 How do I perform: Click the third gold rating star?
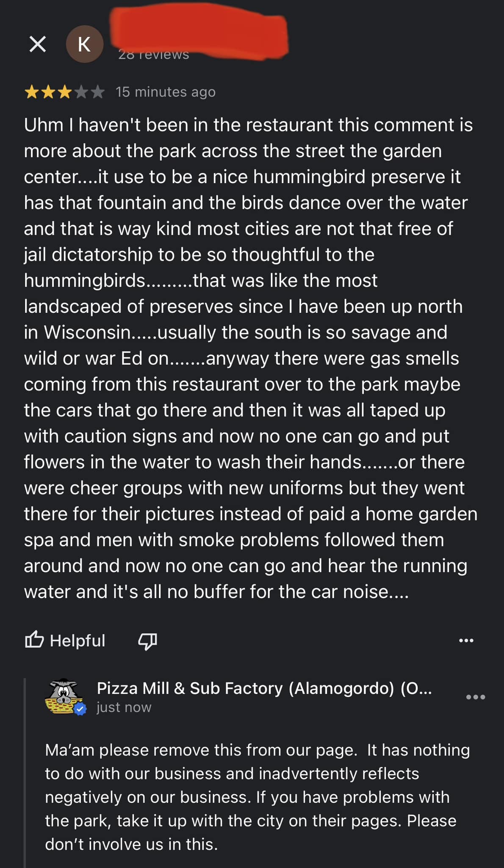coord(64,92)
